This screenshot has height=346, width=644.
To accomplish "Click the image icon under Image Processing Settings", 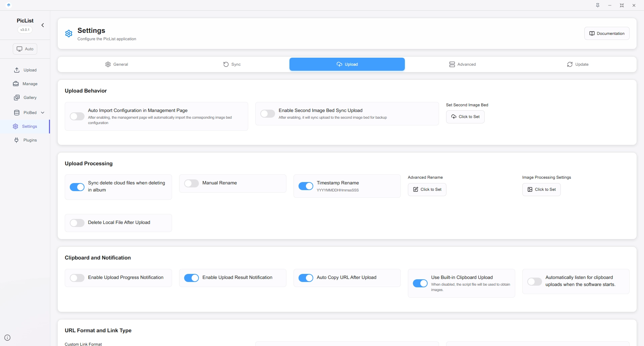I will 530,189.
